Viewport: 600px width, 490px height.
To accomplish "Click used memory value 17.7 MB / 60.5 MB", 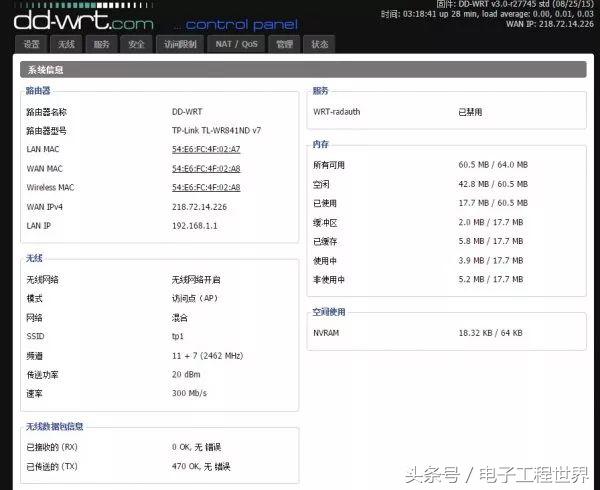I will pos(493,203).
